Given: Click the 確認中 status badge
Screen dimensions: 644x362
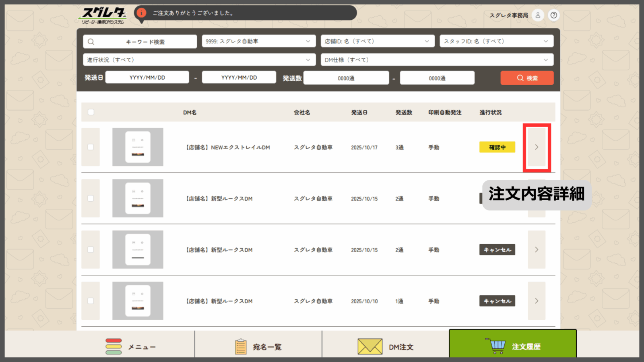Looking at the screenshot, I should (x=497, y=147).
